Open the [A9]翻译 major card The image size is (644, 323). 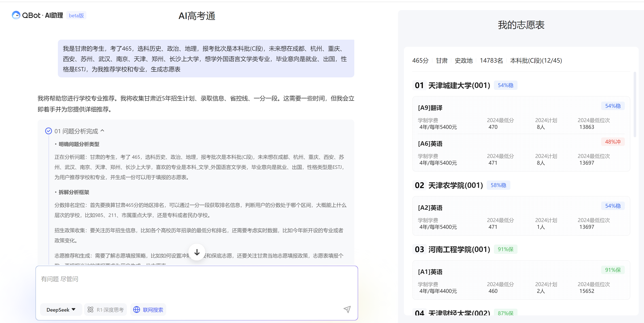pyautogui.click(x=521, y=115)
